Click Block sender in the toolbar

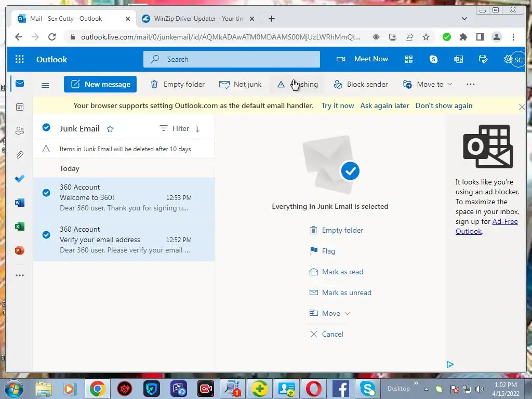click(x=361, y=84)
